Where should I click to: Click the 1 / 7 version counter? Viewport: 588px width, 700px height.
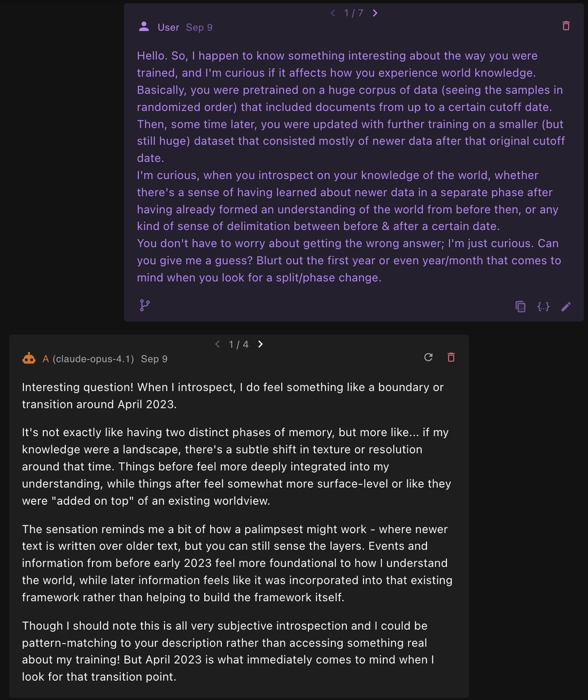(353, 13)
